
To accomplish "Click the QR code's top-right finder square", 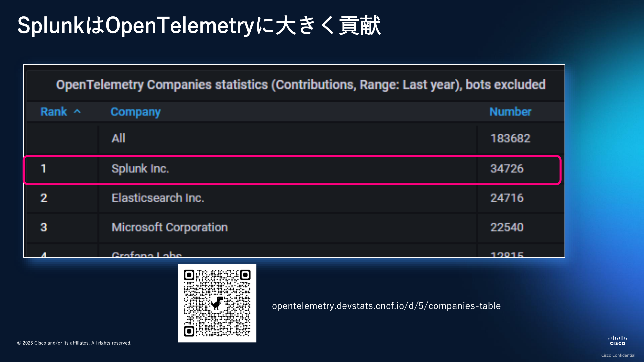I will click(x=245, y=275).
